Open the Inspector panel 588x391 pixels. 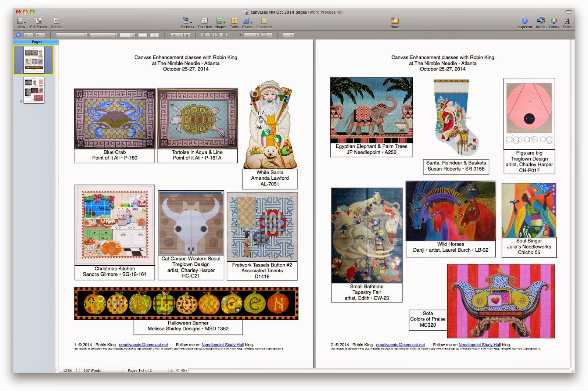(x=524, y=22)
